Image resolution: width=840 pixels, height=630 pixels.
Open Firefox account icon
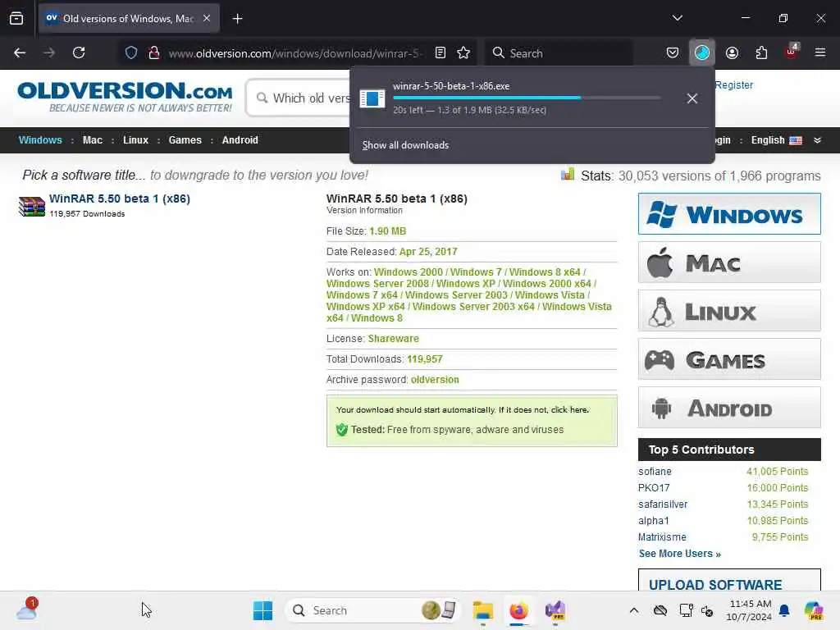coord(732,52)
